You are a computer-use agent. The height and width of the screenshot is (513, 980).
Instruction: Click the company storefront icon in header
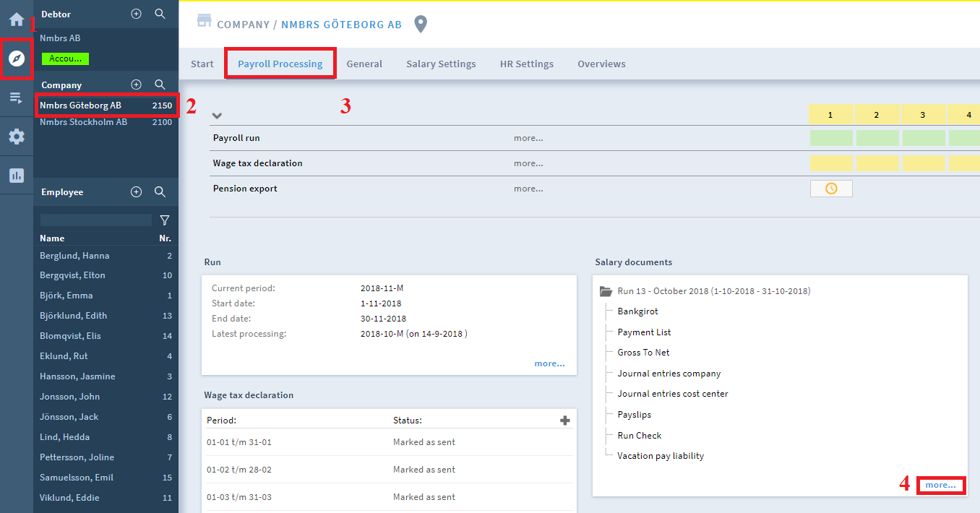[204, 20]
